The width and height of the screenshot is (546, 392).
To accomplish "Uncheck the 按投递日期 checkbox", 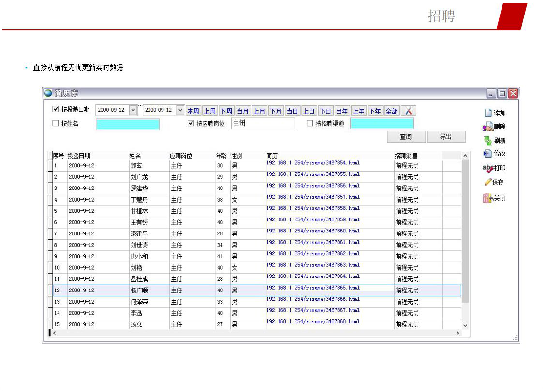I will point(56,109).
